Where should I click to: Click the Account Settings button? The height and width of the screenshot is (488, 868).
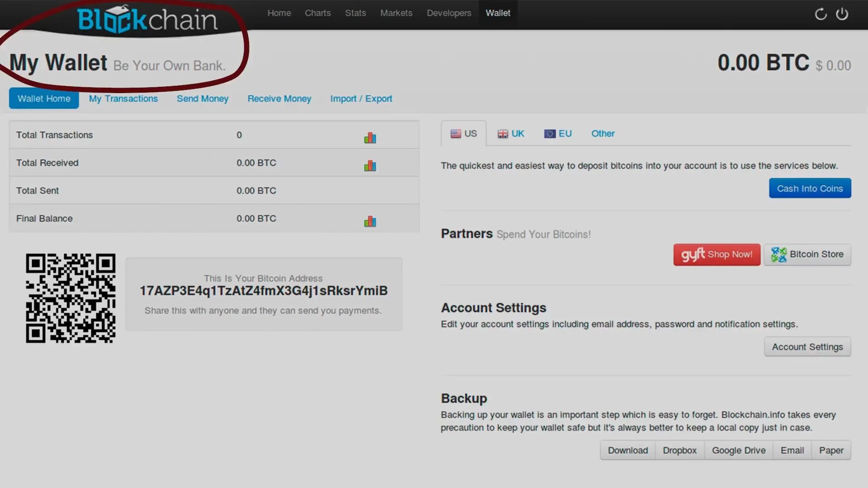pos(807,347)
